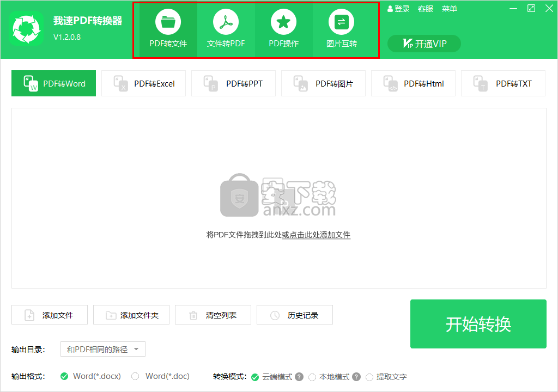Click the 输出格式 label
This screenshot has width=558, height=392.
tap(28, 376)
